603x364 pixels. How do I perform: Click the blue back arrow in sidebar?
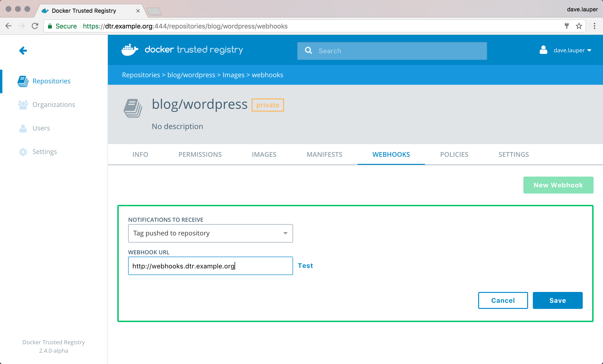coord(23,51)
